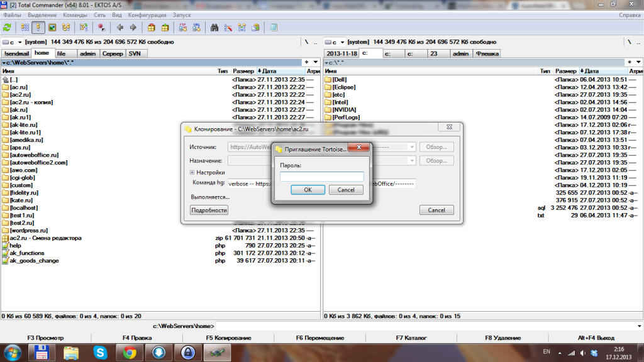Open left panel directory history arrow

(316, 62)
